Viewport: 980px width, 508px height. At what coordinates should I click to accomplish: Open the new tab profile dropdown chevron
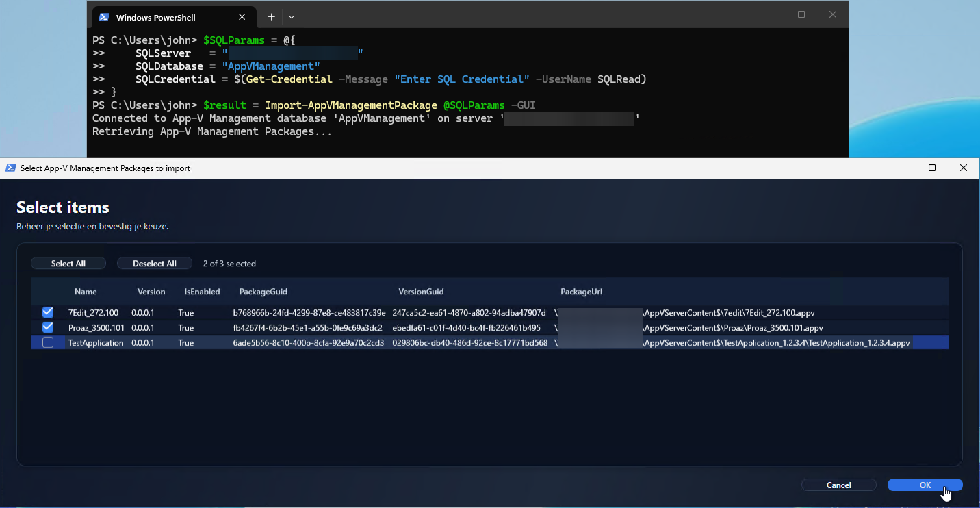click(x=290, y=16)
